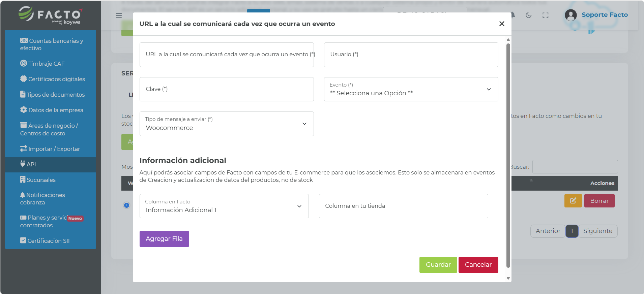Image resolution: width=644 pixels, height=294 pixels.
Task: Go to Certificados digitales
Action: [51, 79]
